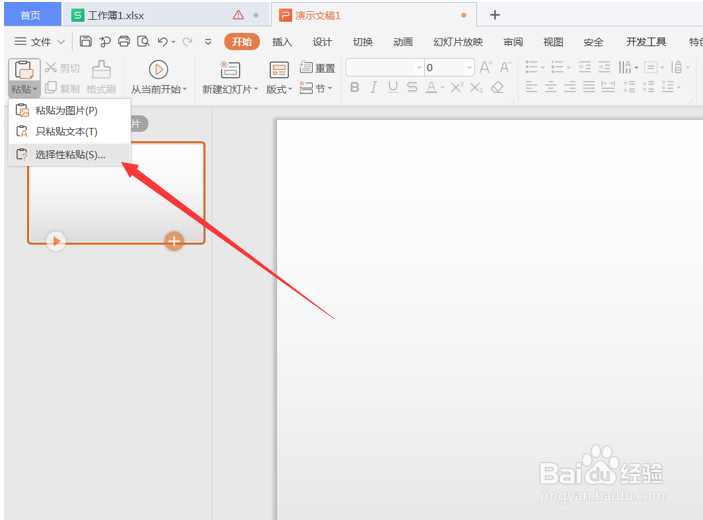The width and height of the screenshot is (703, 520).
Task: Click the Start (开始) ribbon tab
Action: click(242, 42)
